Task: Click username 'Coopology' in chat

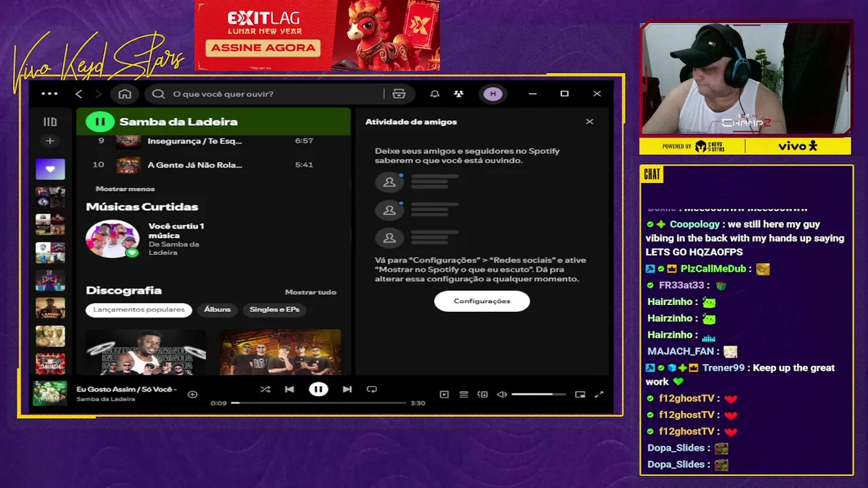Action: [695, 224]
